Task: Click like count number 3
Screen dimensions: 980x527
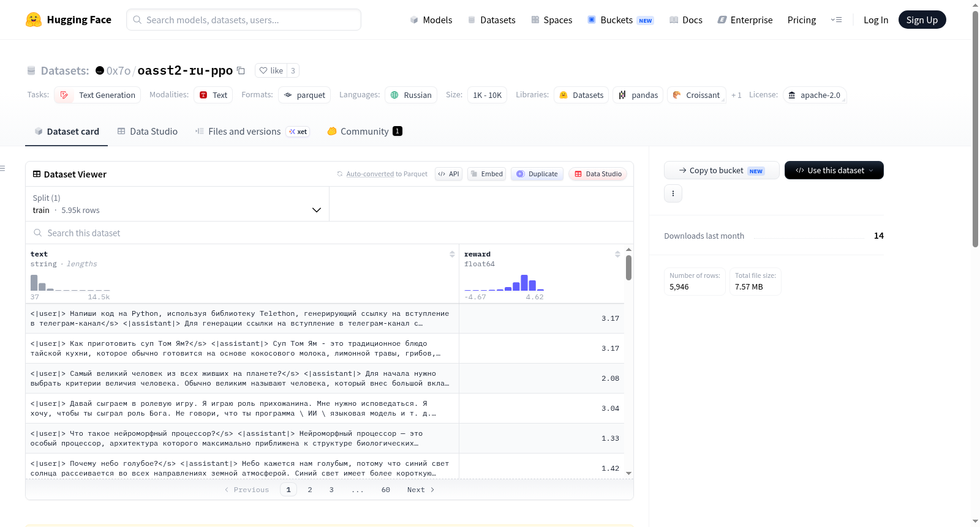Action: [293, 70]
